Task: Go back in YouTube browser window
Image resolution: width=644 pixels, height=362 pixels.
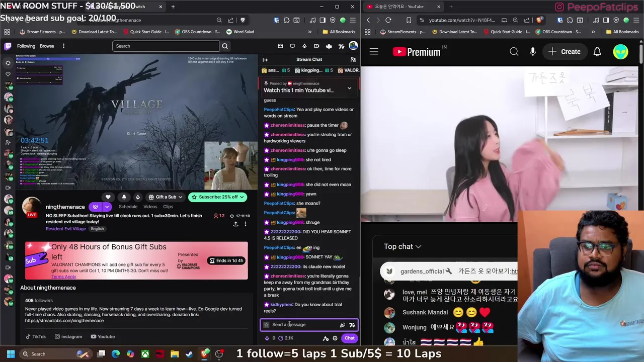Action: pos(368,20)
